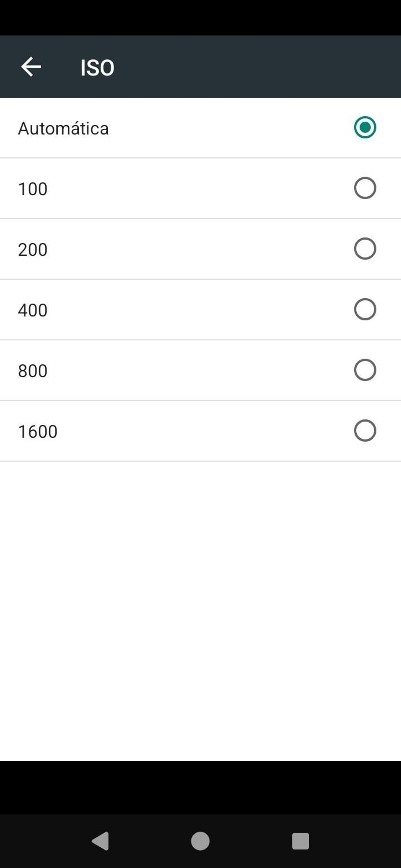This screenshot has width=401, height=868.
Task: Select the 100 ISO radio button
Action: tap(365, 188)
